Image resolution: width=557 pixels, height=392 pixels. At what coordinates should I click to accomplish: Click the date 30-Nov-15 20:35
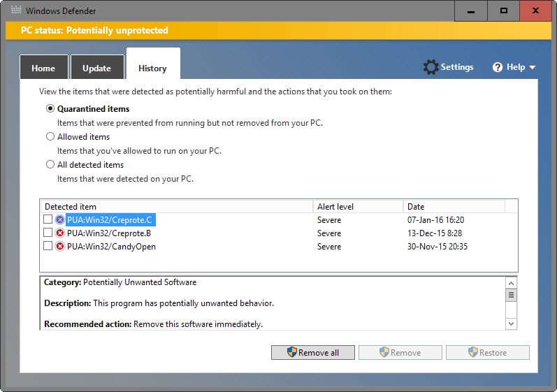tap(437, 247)
